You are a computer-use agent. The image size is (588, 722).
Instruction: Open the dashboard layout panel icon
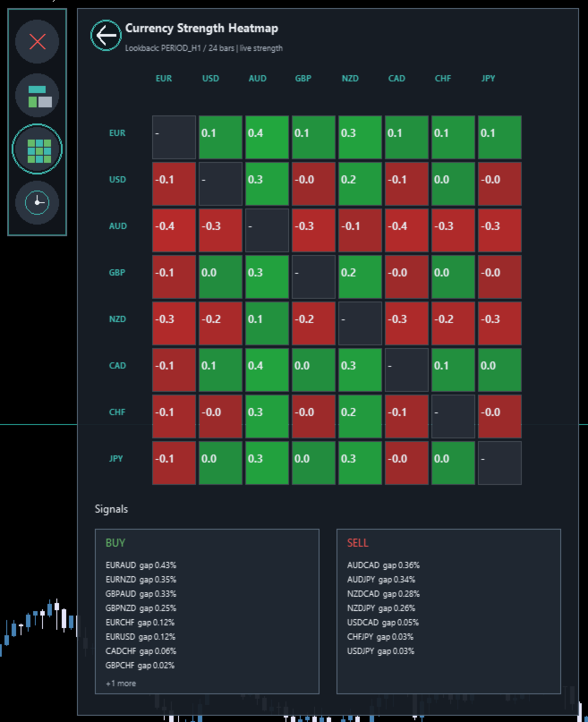coord(37,96)
